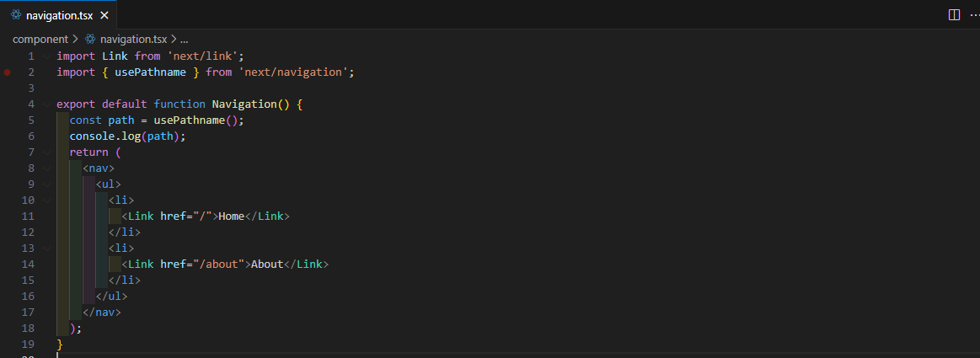Click the console.log statement on line 6

pyautogui.click(x=126, y=136)
